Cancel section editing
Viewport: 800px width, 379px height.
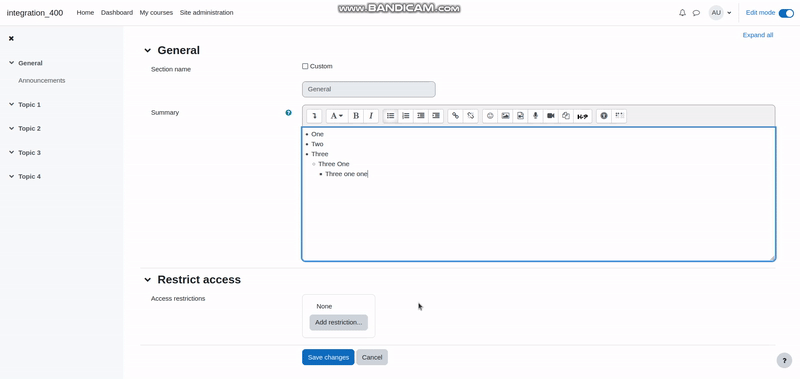pos(372,357)
